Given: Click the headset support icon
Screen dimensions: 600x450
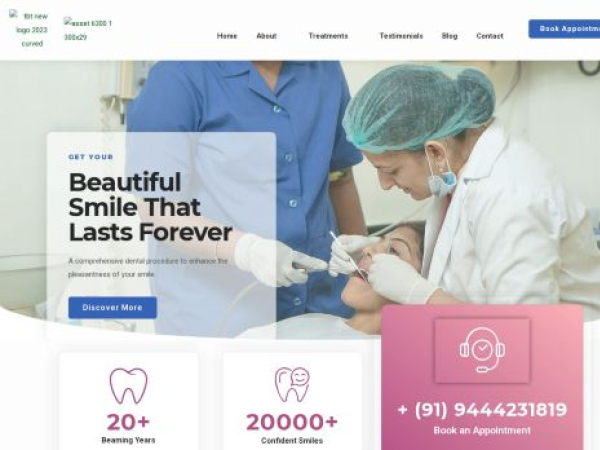Looking at the screenshot, I should tap(482, 350).
